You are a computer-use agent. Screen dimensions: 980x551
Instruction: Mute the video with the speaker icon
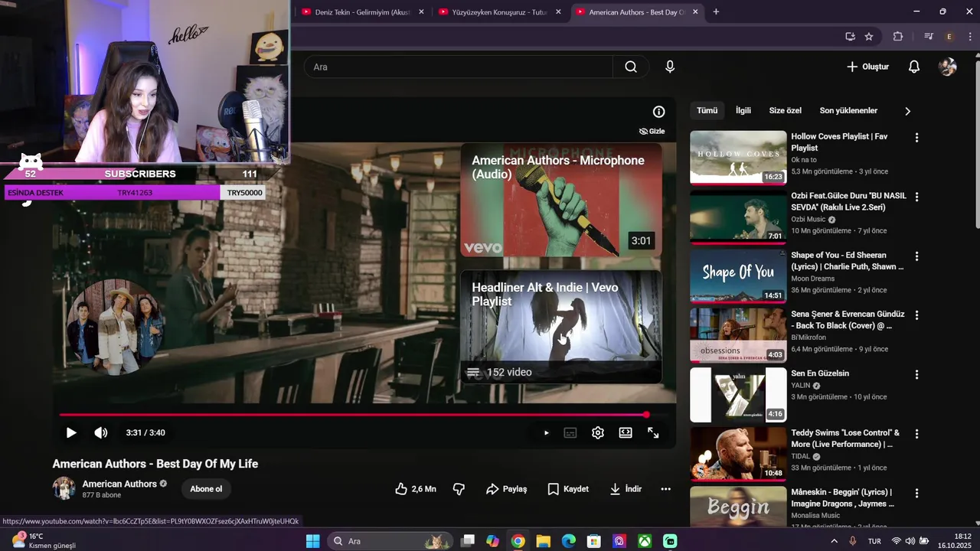(x=101, y=432)
